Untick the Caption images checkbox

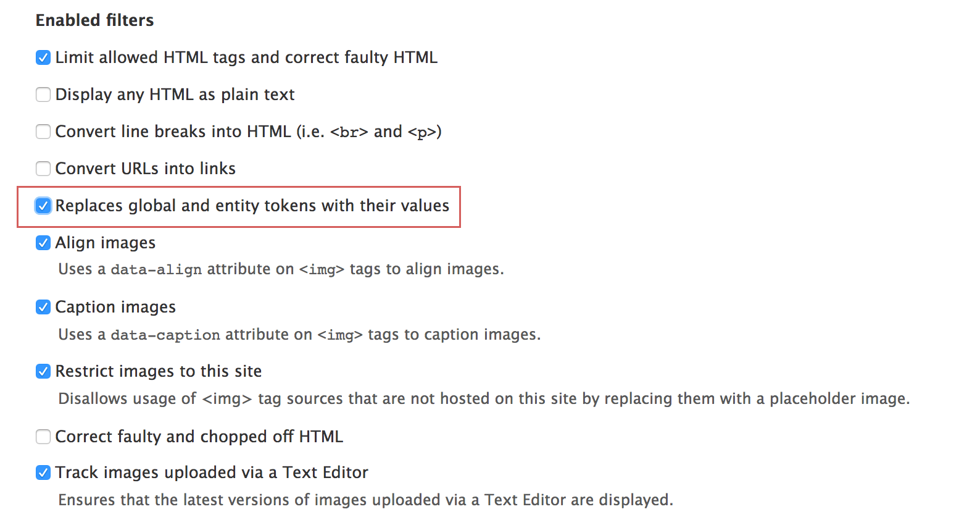click(43, 307)
